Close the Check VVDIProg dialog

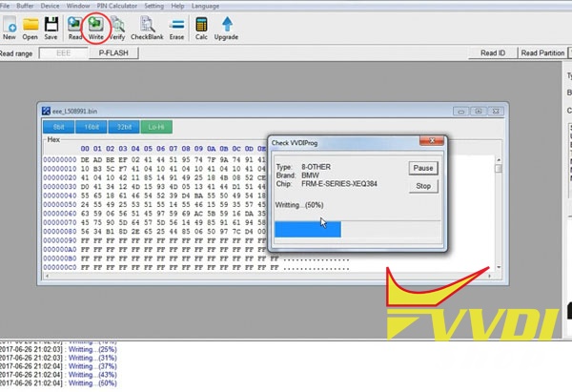pyautogui.click(x=432, y=140)
